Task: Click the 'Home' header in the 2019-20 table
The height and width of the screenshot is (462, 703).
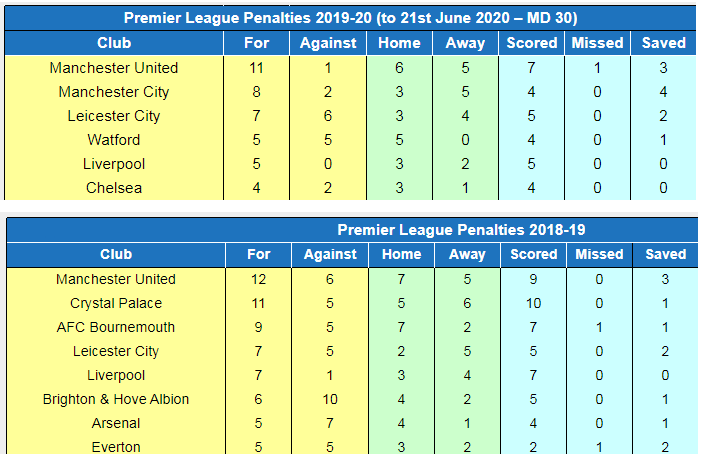Action: [x=399, y=43]
